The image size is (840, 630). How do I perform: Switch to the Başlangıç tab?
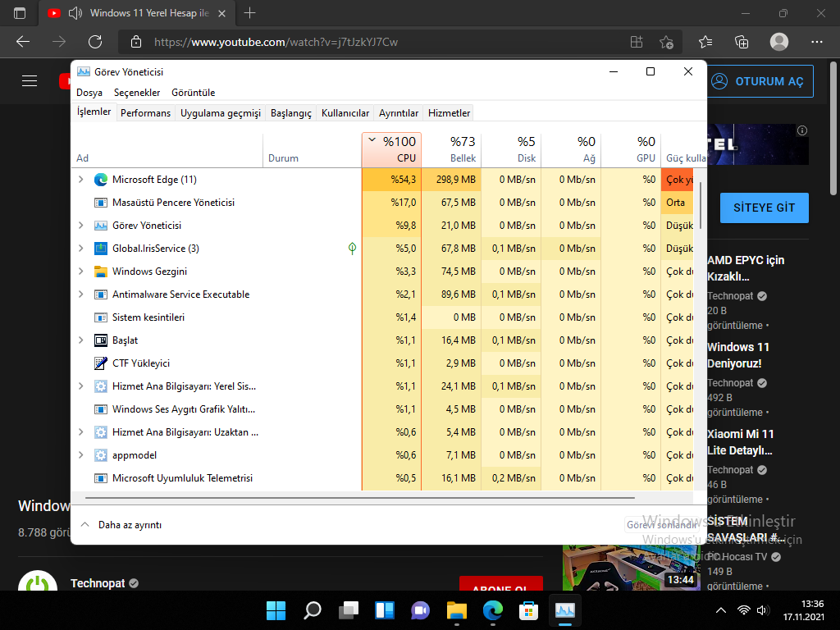[x=291, y=113]
